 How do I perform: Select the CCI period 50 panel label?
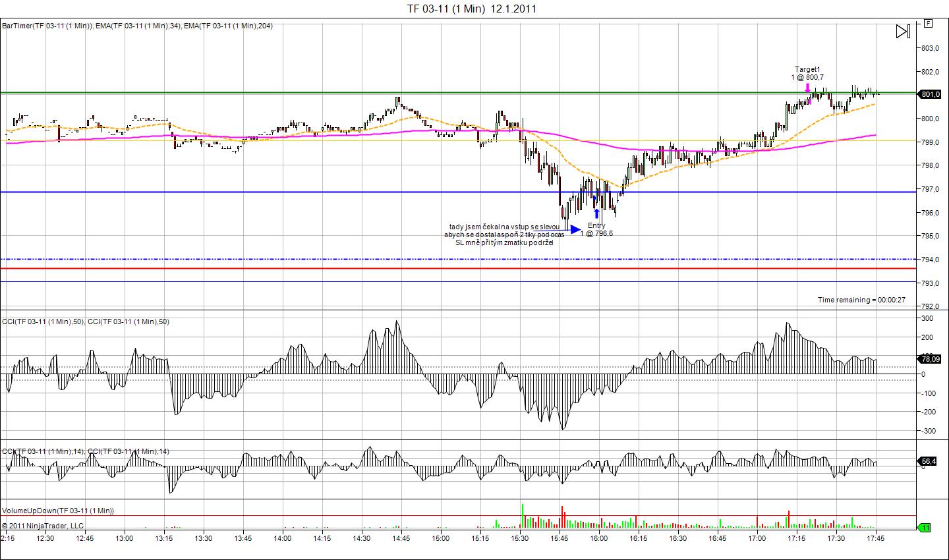pos(86,322)
